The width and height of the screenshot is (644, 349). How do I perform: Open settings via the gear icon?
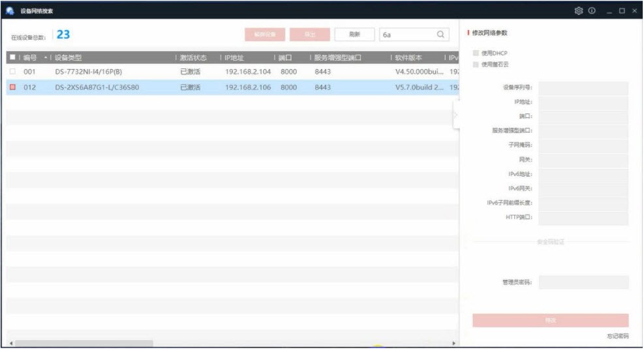coord(578,10)
